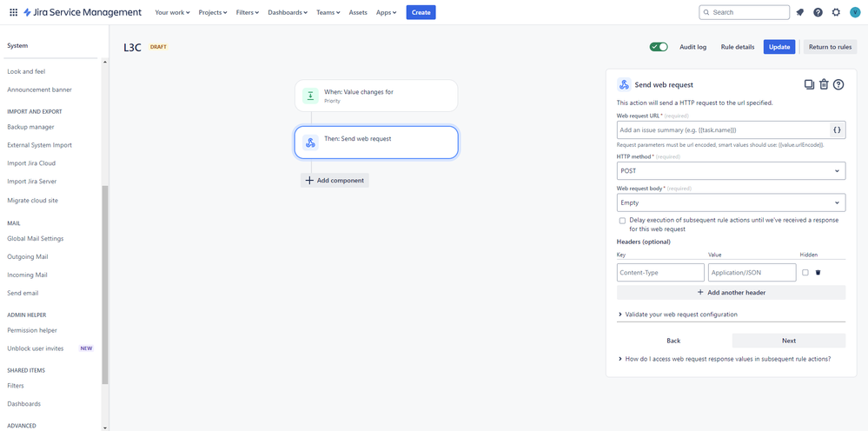Open the Send web request help icon
The image size is (868, 431).
838,84
